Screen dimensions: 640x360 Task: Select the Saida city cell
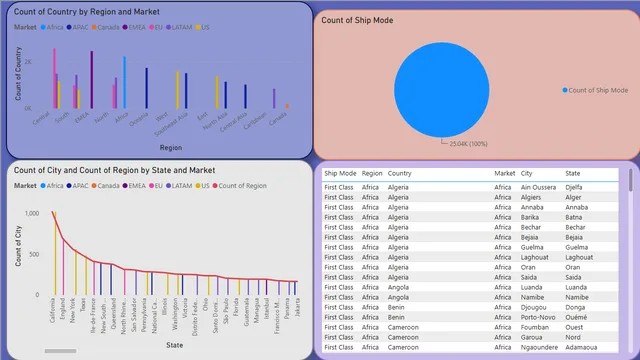pyautogui.click(x=529, y=277)
